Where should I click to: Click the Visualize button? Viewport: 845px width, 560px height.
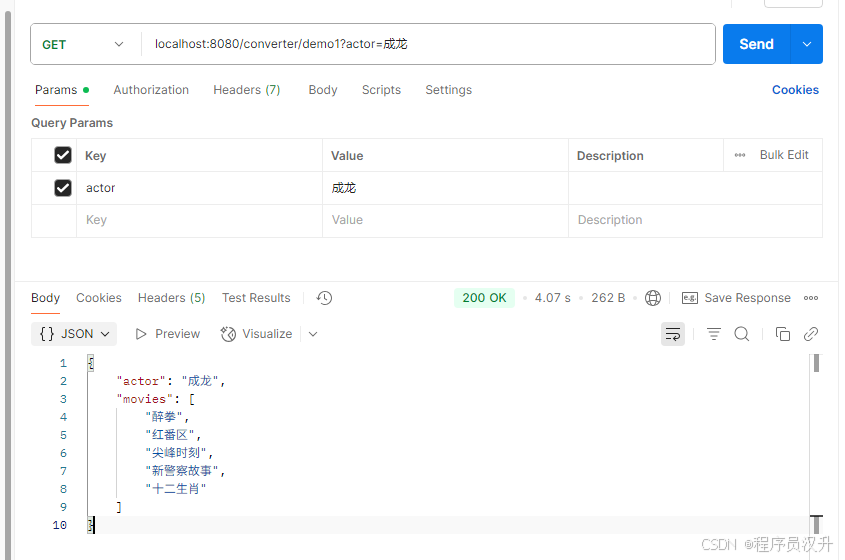(257, 334)
